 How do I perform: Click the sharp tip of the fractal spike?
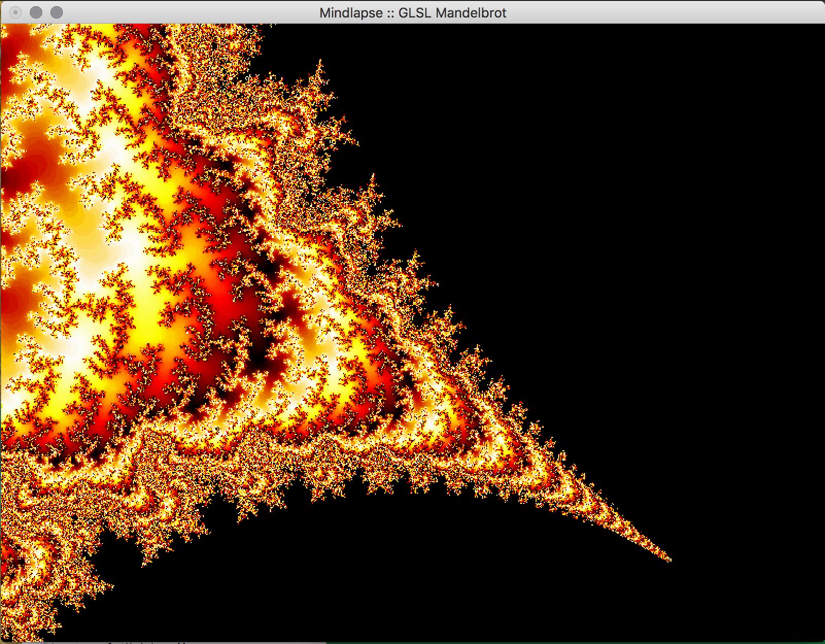pos(669,560)
